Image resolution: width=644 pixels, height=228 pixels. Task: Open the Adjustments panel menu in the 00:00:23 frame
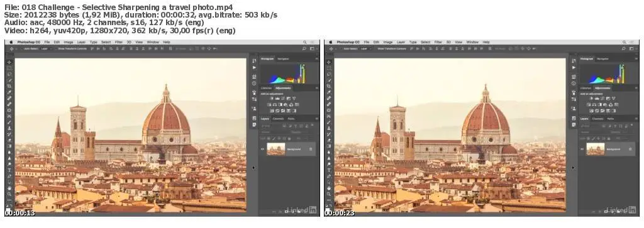tap(636, 88)
